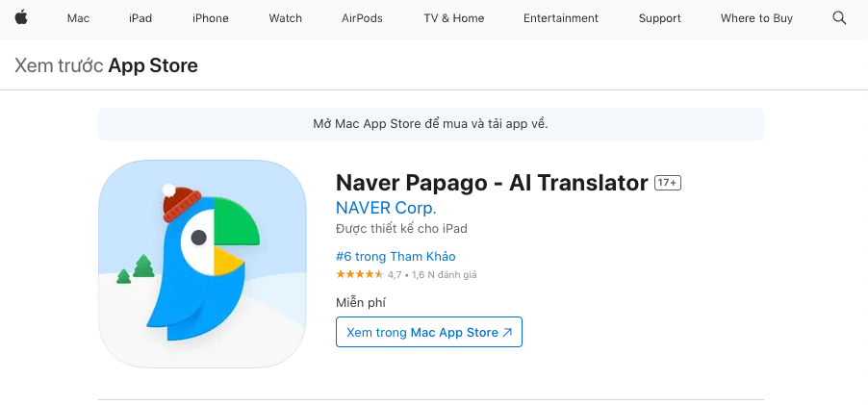The image size is (868, 405).
Task: Open the Support page link
Action: [659, 18]
